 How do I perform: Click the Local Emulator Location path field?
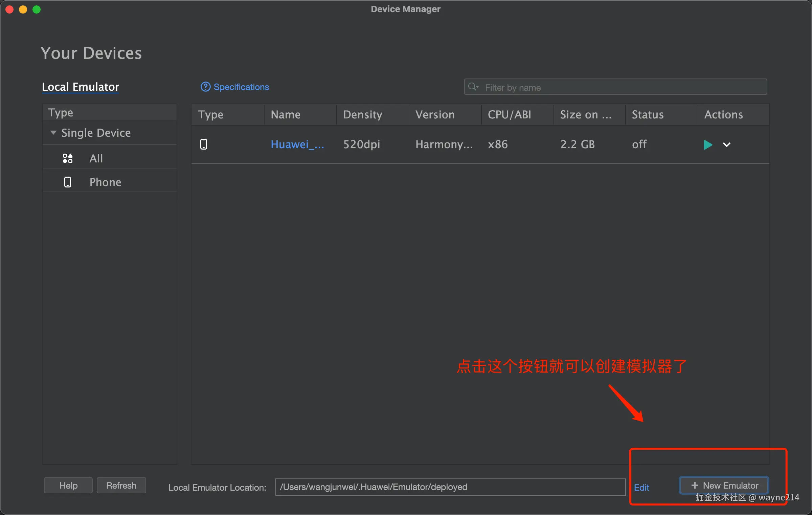(450, 487)
